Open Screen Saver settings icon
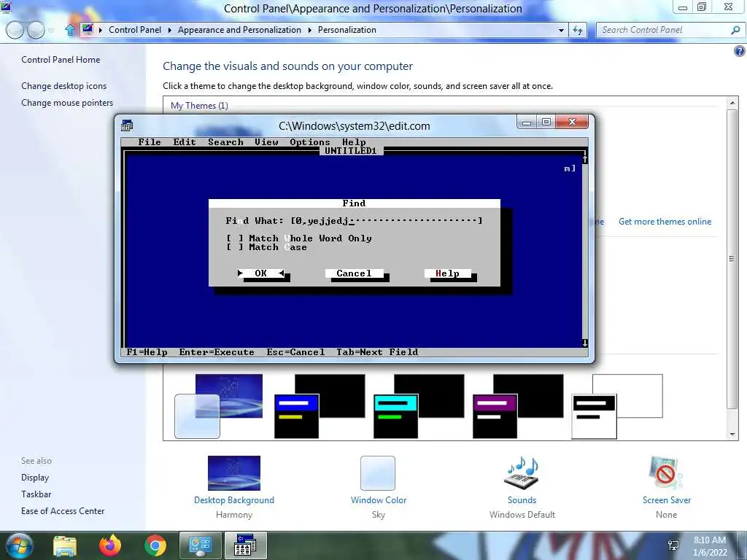 click(x=666, y=473)
